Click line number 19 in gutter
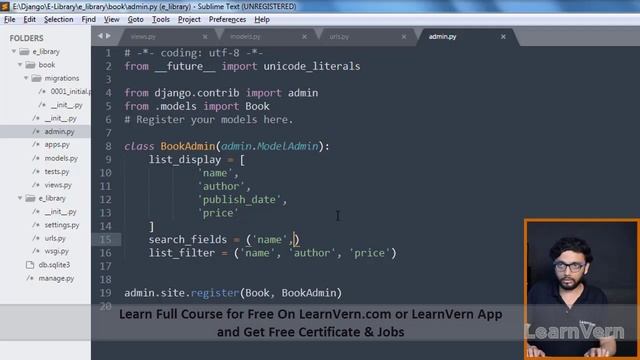The height and width of the screenshot is (360, 640). 105,293
